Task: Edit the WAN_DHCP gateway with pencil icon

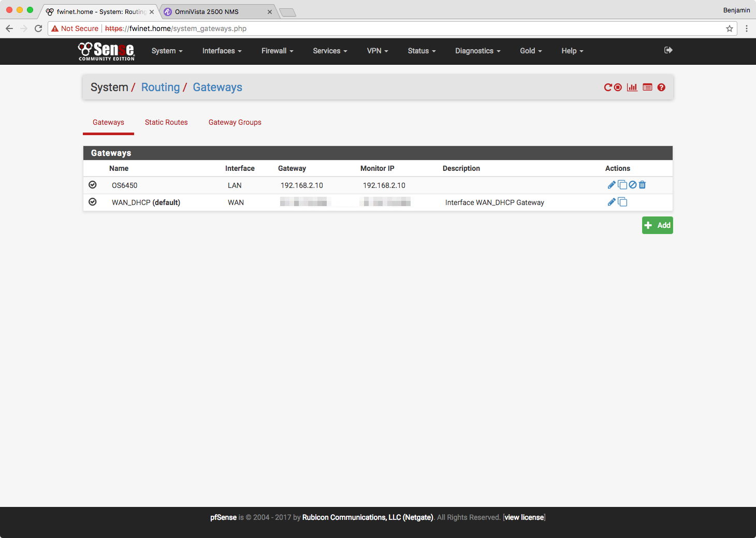Action: pyautogui.click(x=612, y=202)
